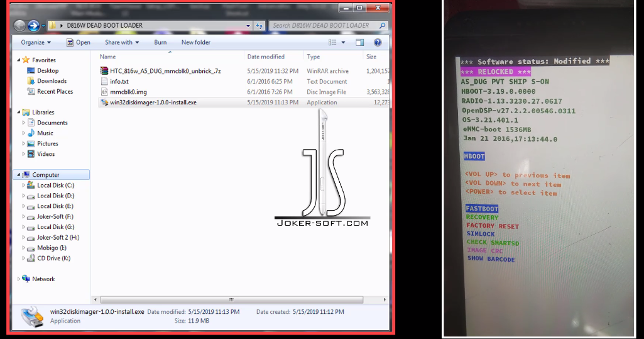Click the Local Disk (C:) drive icon
The width and height of the screenshot is (644, 339).
coord(31,186)
